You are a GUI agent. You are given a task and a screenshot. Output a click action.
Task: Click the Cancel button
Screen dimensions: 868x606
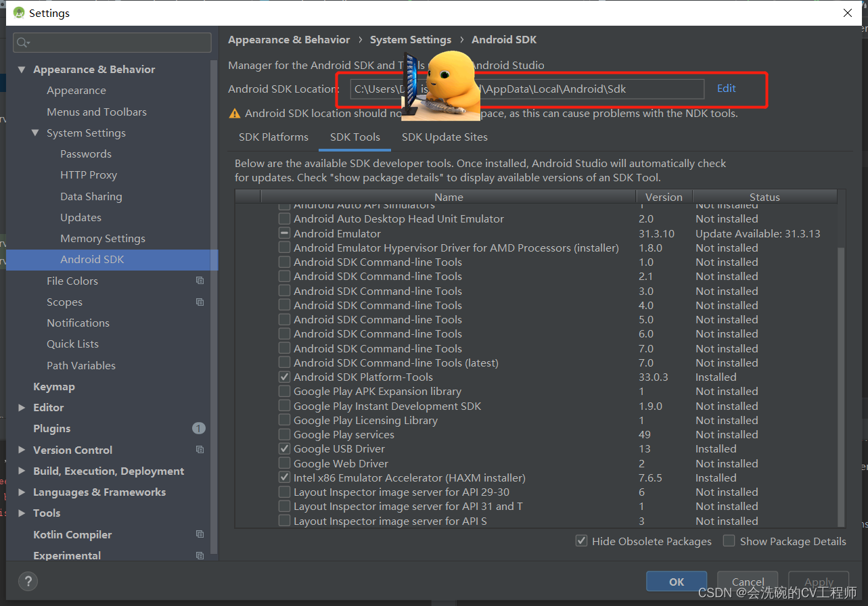748,582
